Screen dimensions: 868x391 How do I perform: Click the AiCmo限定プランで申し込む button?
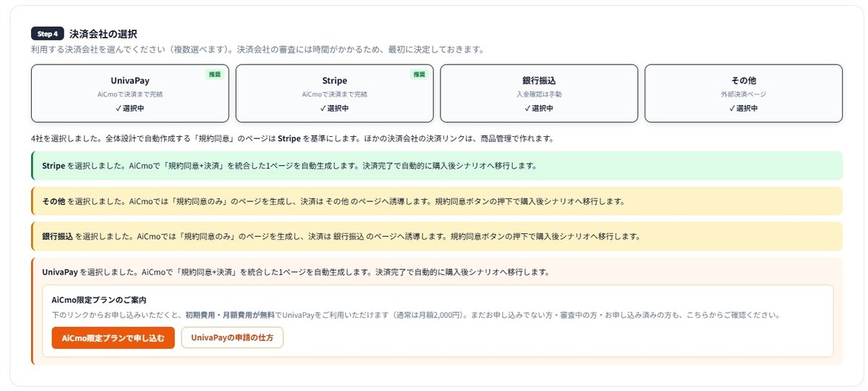(114, 337)
